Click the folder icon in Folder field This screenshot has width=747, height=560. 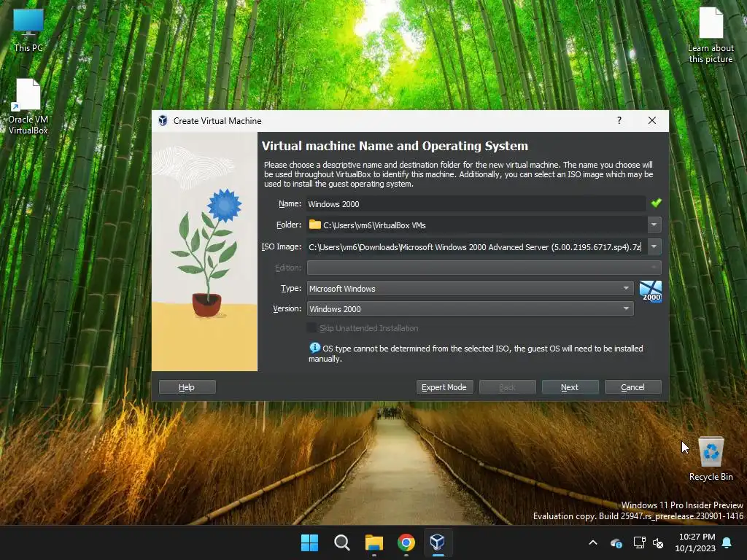coord(314,225)
